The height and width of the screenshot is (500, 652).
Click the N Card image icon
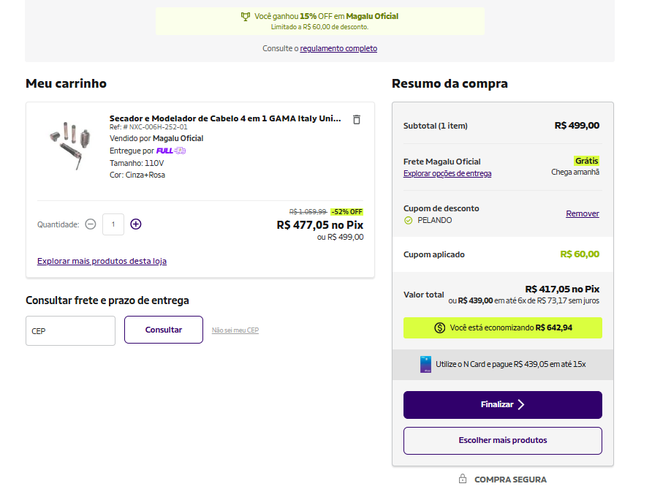[425, 364]
